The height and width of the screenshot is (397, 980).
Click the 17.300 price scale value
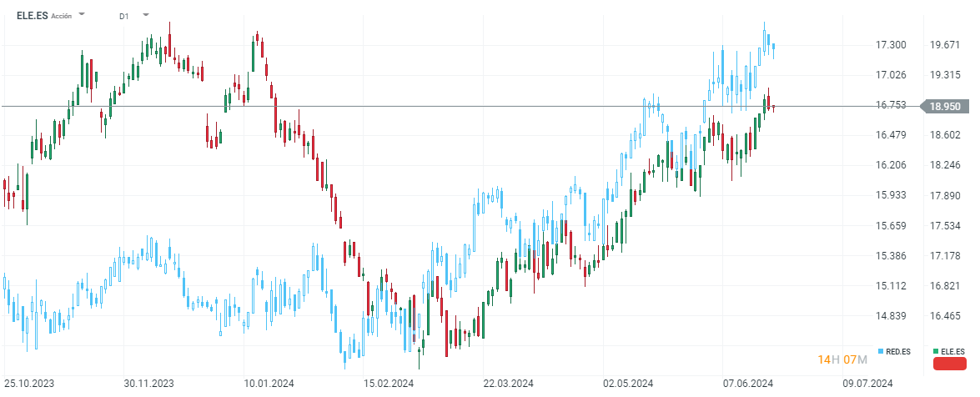[x=891, y=45]
